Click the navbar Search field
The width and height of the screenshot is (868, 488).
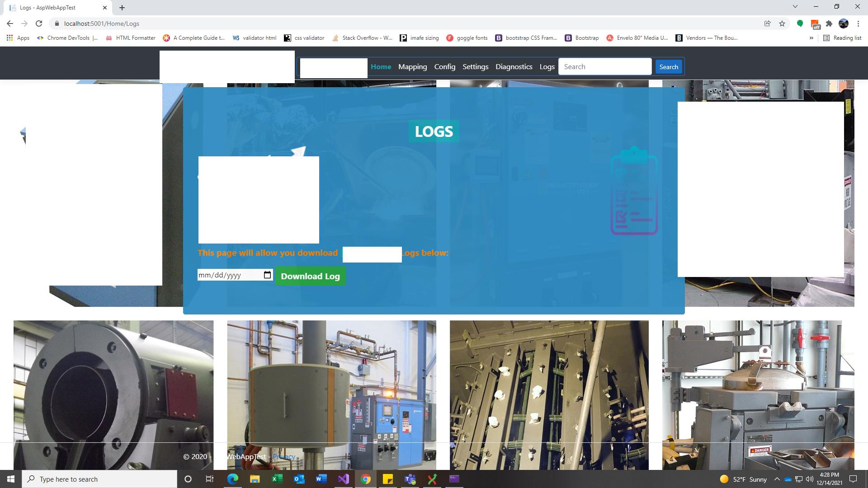(x=605, y=66)
